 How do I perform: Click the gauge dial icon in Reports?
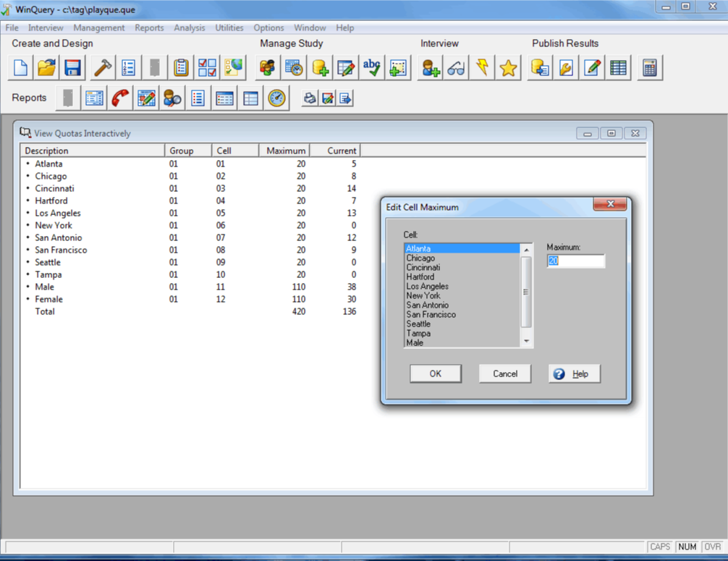click(276, 98)
